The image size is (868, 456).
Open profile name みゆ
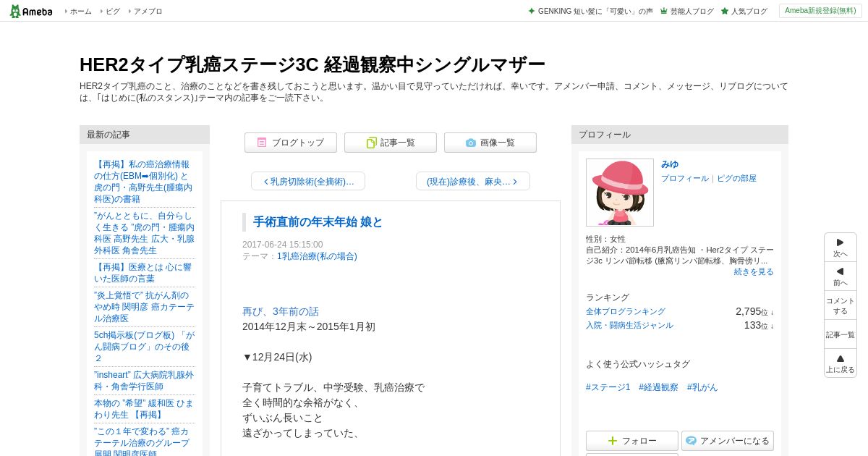coord(670,164)
